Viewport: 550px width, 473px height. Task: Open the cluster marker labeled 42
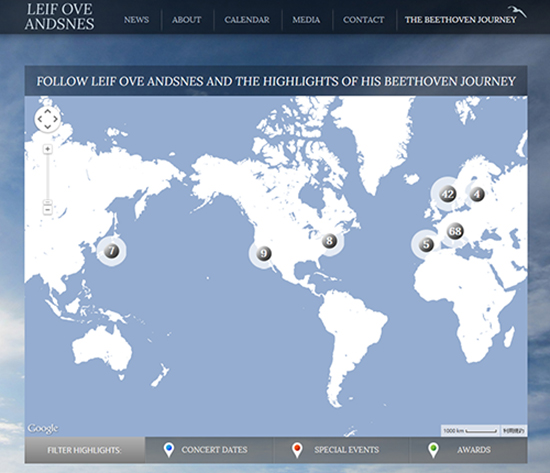click(447, 194)
